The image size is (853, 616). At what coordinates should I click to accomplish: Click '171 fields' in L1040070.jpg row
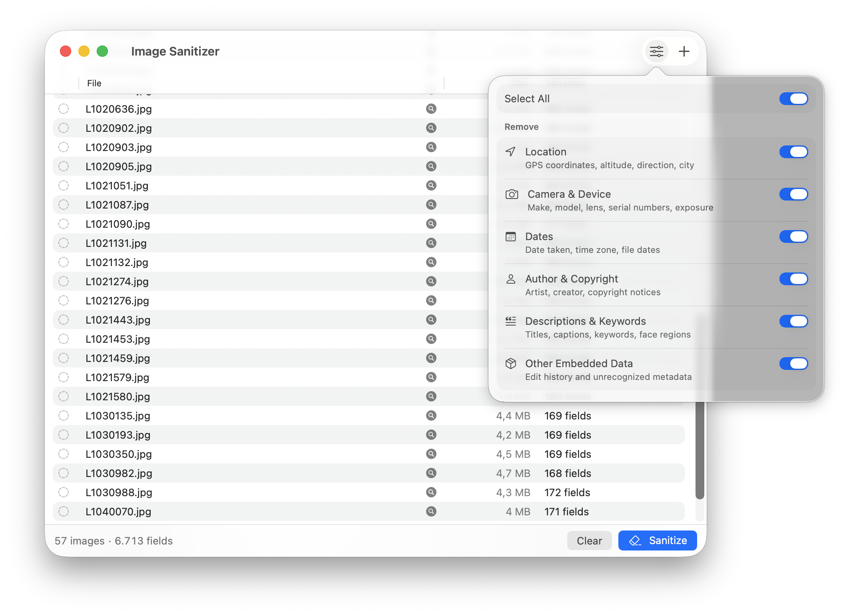coord(566,512)
